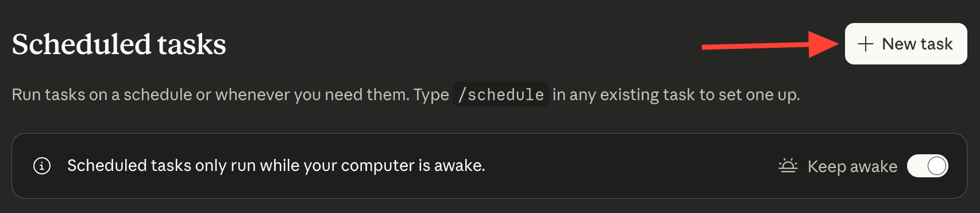Toggle the Keep awake switch
The image size is (980, 213).
(927, 166)
